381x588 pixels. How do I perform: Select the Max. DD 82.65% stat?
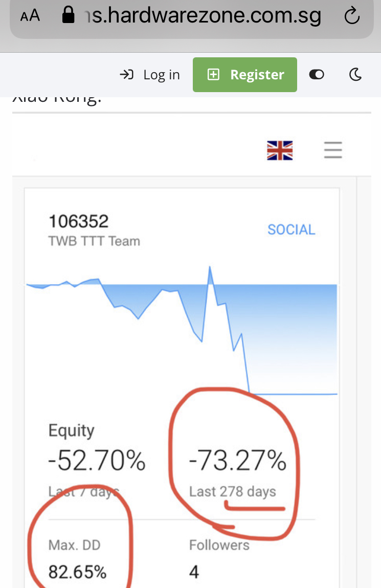click(x=78, y=559)
